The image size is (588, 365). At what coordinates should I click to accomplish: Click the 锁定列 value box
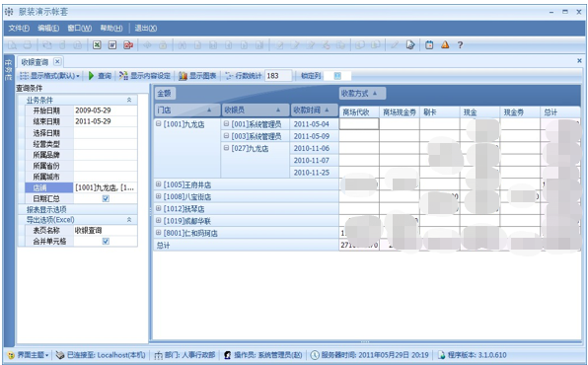point(337,76)
